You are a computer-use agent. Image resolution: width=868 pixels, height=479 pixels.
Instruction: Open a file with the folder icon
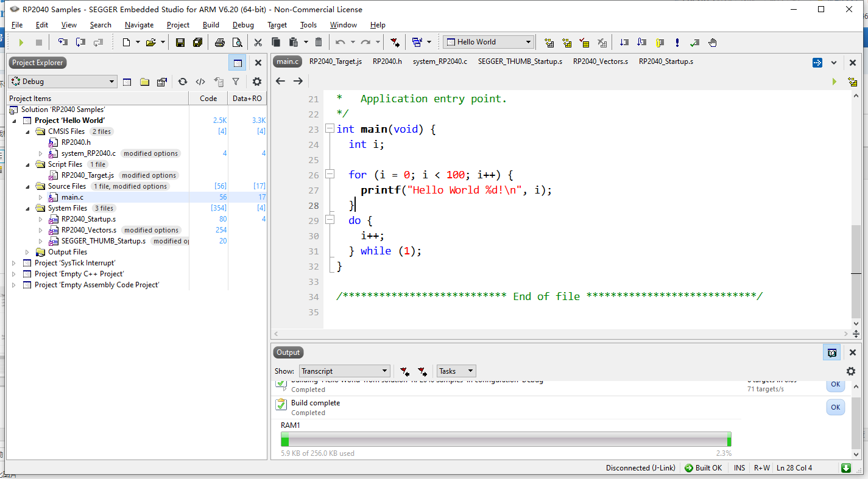(x=150, y=42)
